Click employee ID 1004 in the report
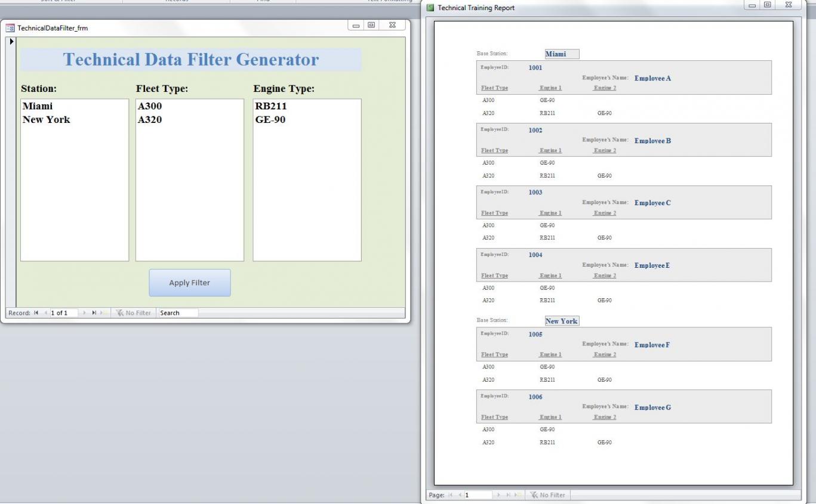The height and width of the screenshot is (504, 816). [x=535, y=255]
